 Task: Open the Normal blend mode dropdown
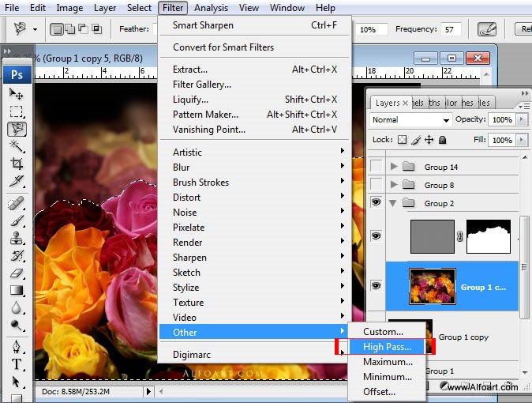click(410, 120)
